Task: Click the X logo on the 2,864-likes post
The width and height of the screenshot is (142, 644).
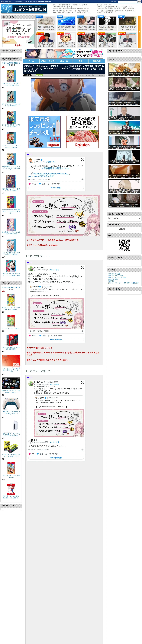Action: pyautogui.click(x=82, y=267)
